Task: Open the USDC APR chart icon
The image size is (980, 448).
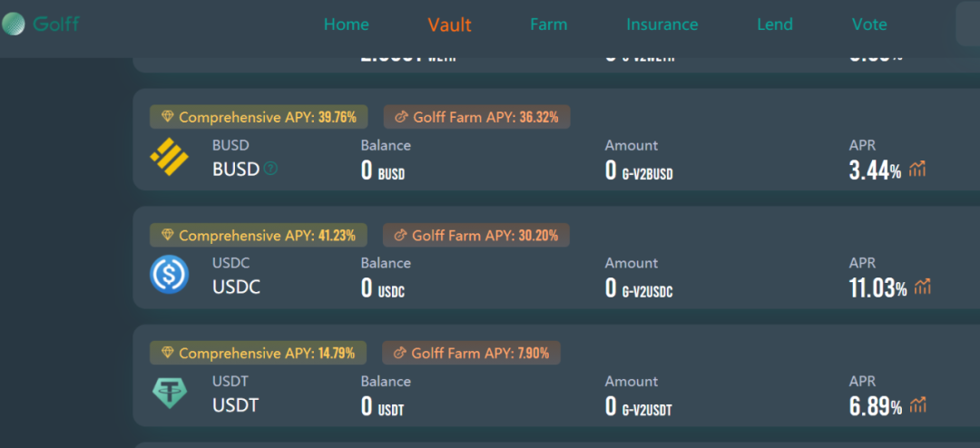Action: click(x=923, y=287)
